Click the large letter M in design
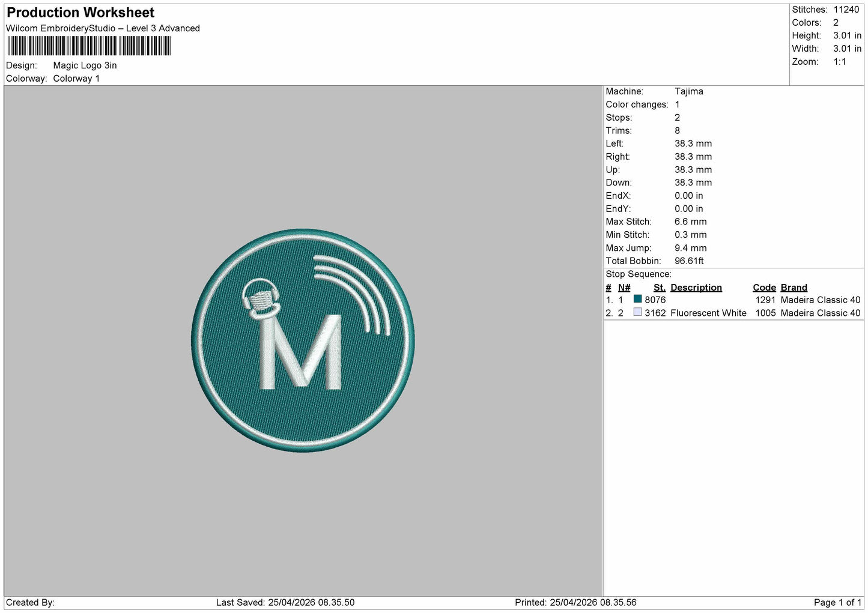This screenshot has width=868, height=613. point(300,352)
